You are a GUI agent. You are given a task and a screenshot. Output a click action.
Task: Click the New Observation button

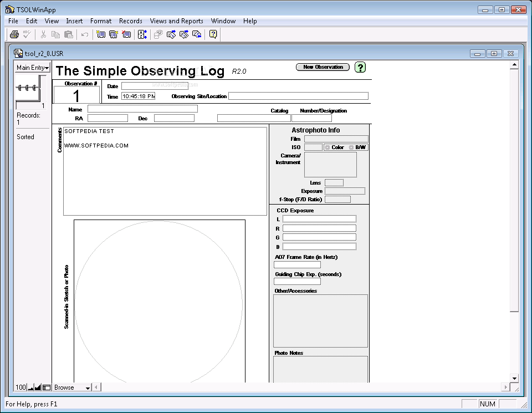pyautogui.click(x=323, y=67)
